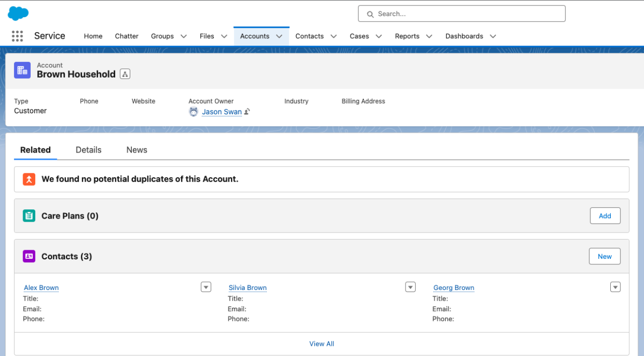Open the account hierarchy icon beside Brown Household
The image size is (644, 356).
click(125, 74)
